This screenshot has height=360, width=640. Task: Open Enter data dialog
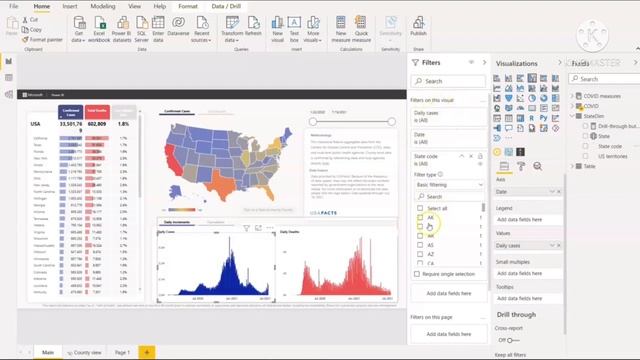[158, 29]
